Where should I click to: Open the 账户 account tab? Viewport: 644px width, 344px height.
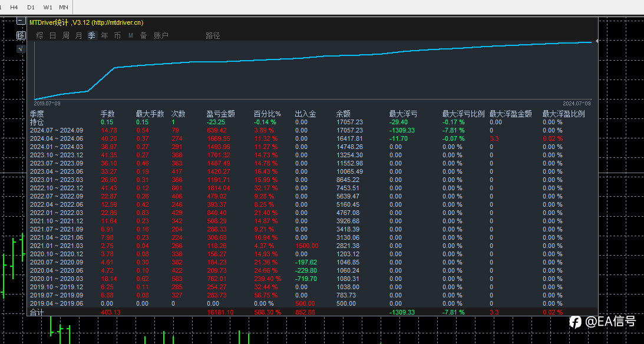click(161, 36)
